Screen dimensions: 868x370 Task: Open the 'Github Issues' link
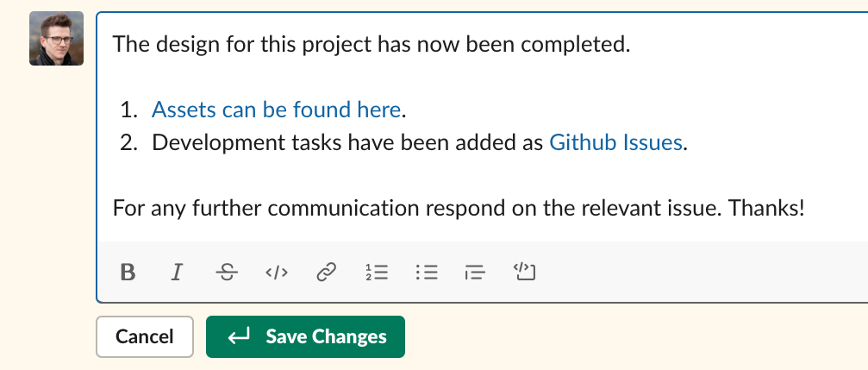point(615,142)
